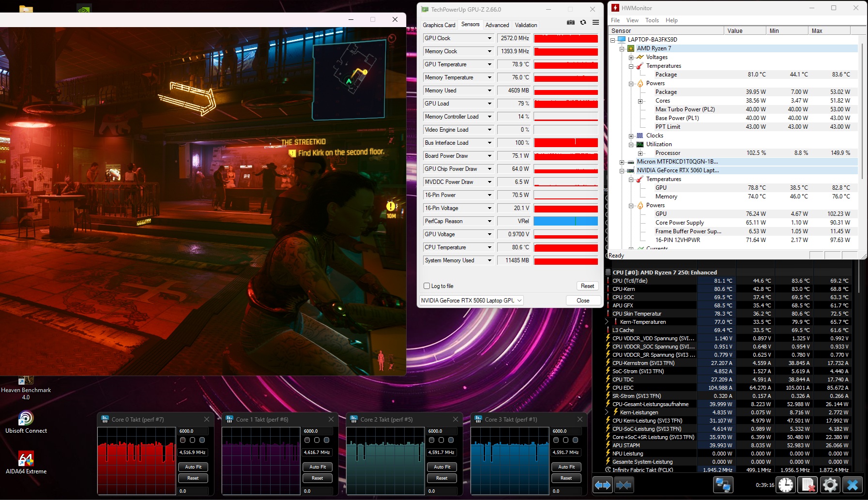Close the Core 2 Takt graph window
868x500 pixels.
(456, 419)
